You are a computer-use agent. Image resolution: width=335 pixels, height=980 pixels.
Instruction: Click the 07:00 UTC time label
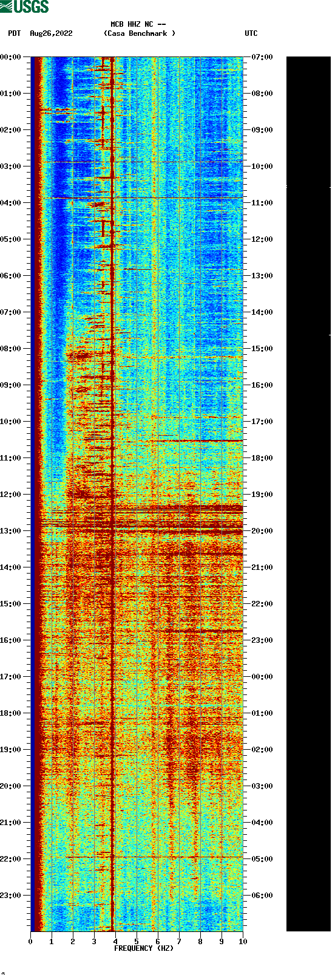(x=262, y=57)
